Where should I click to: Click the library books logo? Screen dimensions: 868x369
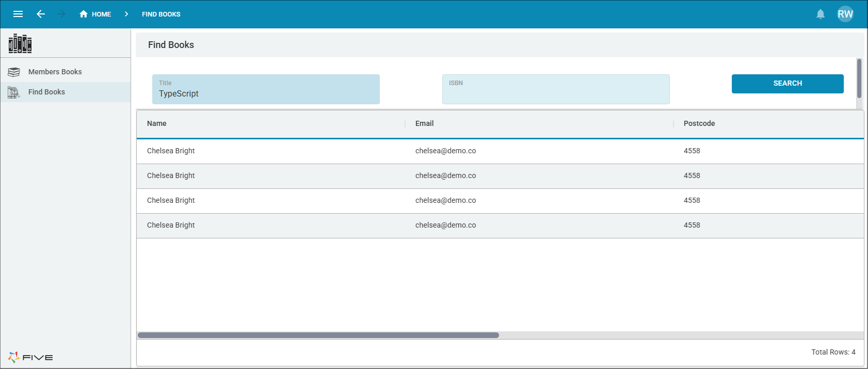20,43
